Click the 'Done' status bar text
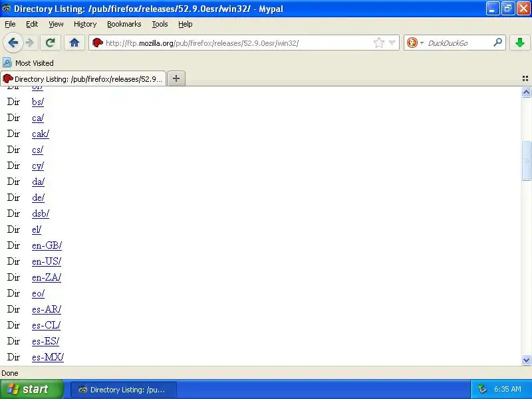 coord(10,373)
